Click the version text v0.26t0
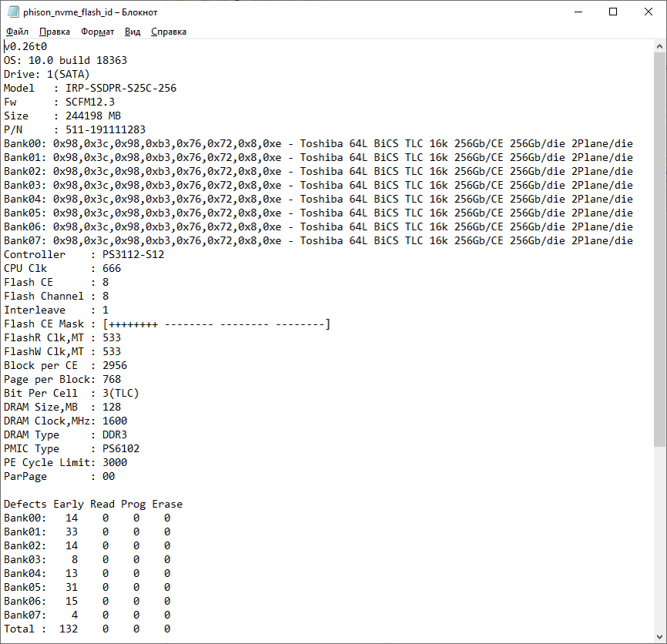Viewport: 667px width, 644px height. (x=25, y=46)
